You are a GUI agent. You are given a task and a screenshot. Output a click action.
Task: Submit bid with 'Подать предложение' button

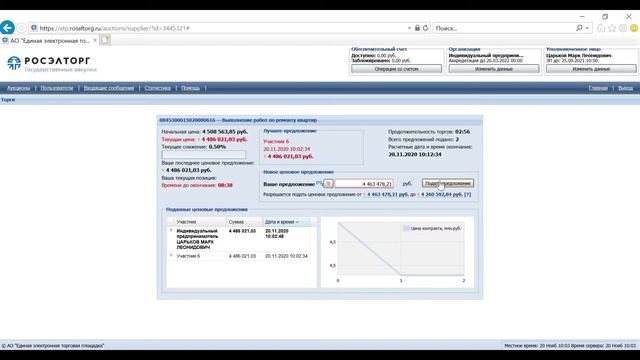448,183
